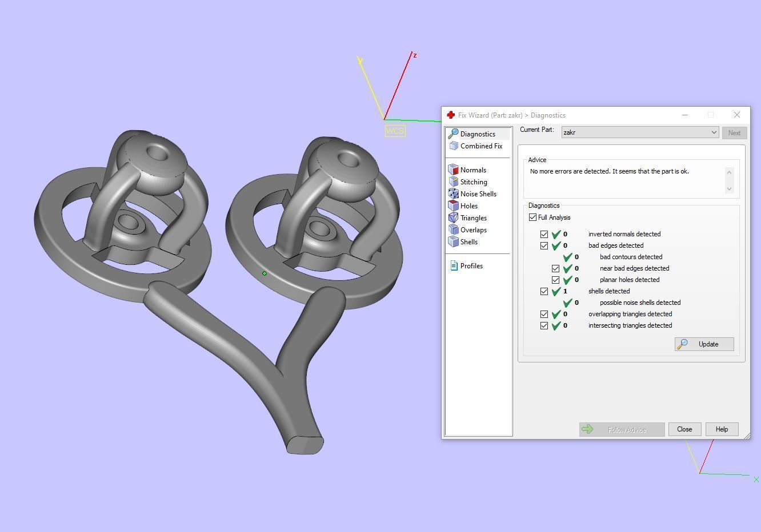Viewport: 761px width, 532px height.
Task: Uncheck bad edges detected checkbox
Action: (x=544, y=245)
